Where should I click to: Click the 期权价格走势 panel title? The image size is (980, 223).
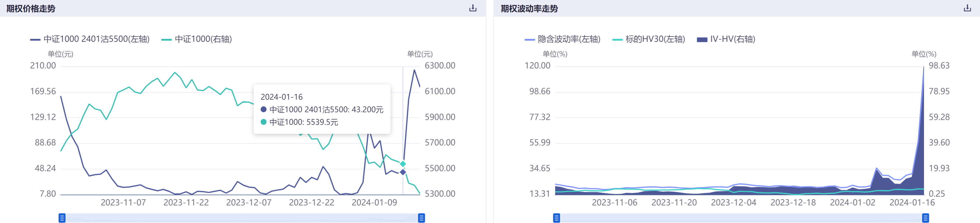click(x=31, y=8)
